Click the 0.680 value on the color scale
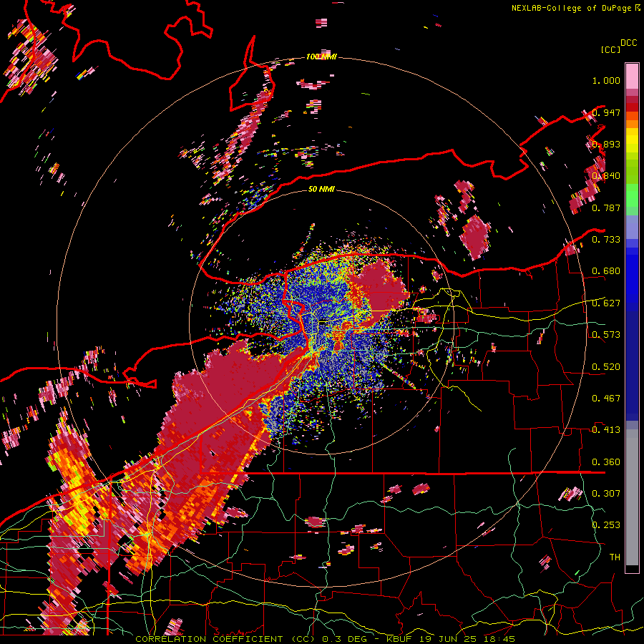 click(606, 271)
